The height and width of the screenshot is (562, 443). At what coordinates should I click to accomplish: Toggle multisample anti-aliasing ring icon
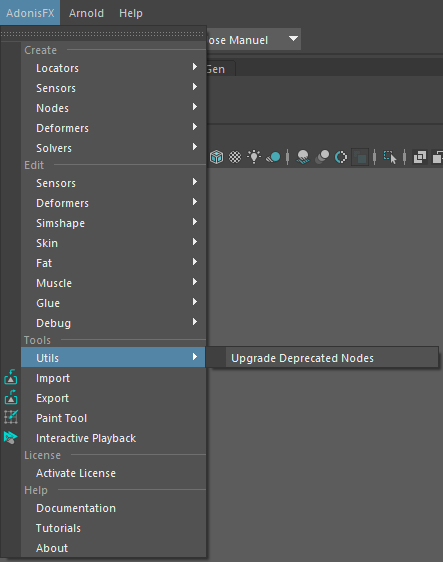tap(341, 157)
